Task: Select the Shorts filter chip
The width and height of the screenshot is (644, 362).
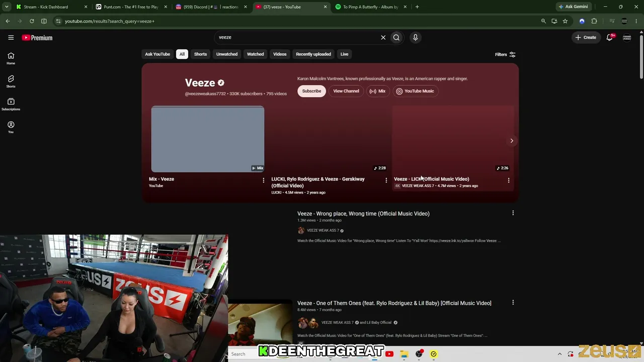Action: coord(200,54)
